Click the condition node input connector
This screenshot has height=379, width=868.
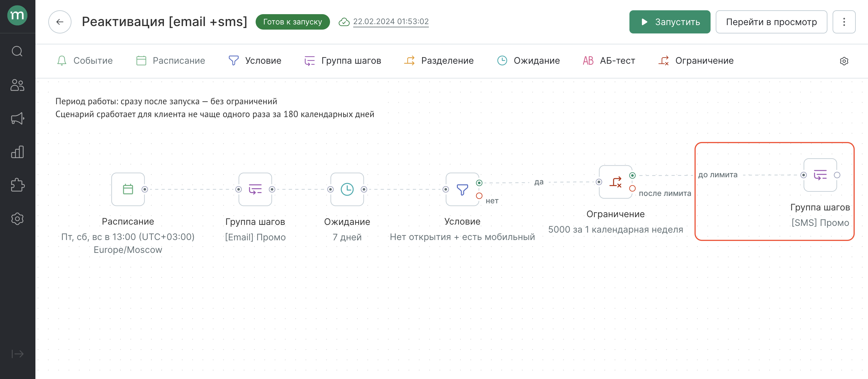point(446,189)
